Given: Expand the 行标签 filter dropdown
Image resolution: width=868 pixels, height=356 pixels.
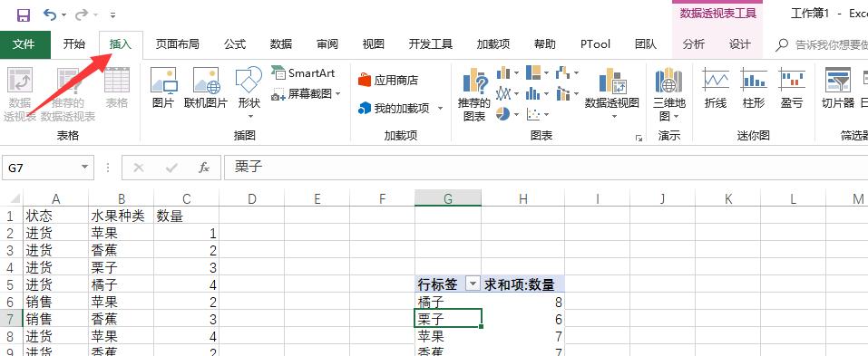Looking at the screenshot, I should point(473,284).
